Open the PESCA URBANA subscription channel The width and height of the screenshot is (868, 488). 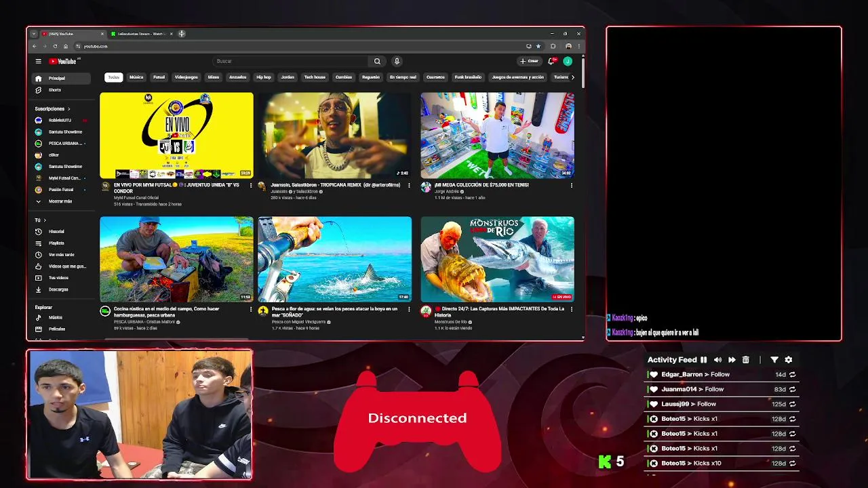click(x=61, y=143)
